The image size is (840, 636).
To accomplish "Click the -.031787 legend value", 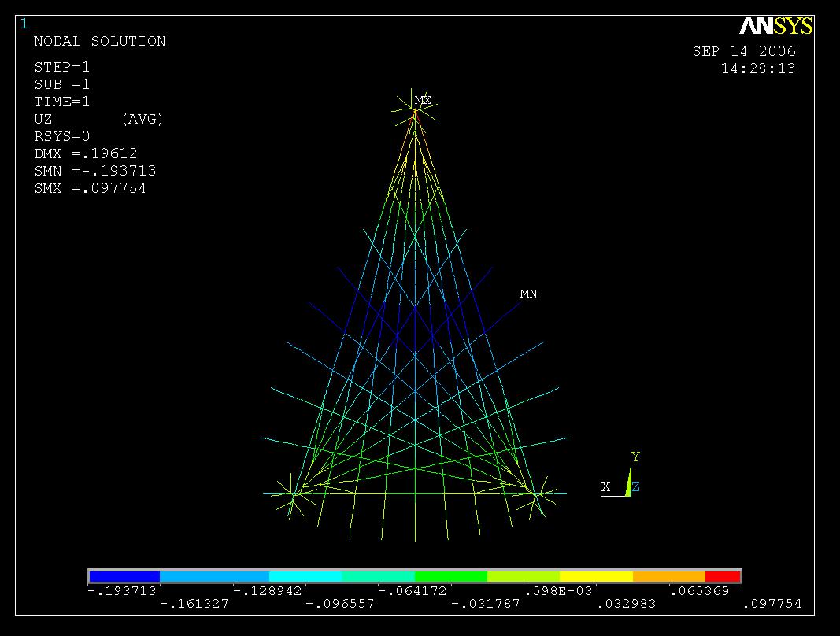I will click(486, 604).
